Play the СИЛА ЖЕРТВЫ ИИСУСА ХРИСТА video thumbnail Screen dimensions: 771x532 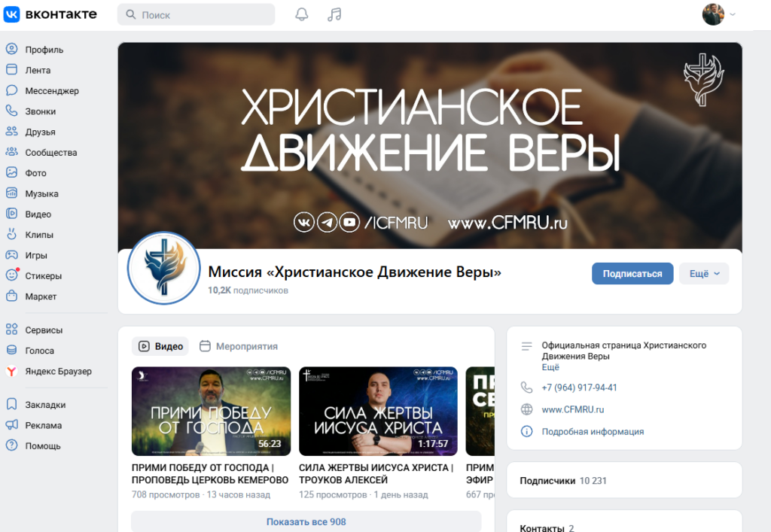378,411
